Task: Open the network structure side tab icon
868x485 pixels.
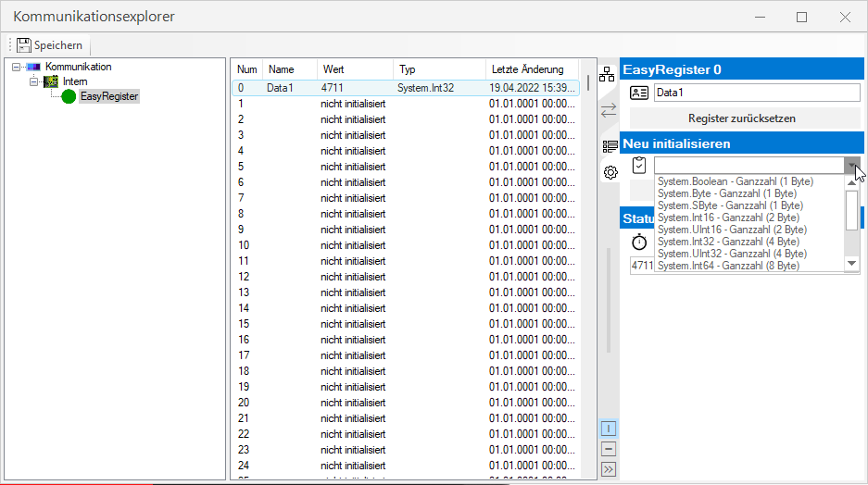Action: (x=609, y=75)
